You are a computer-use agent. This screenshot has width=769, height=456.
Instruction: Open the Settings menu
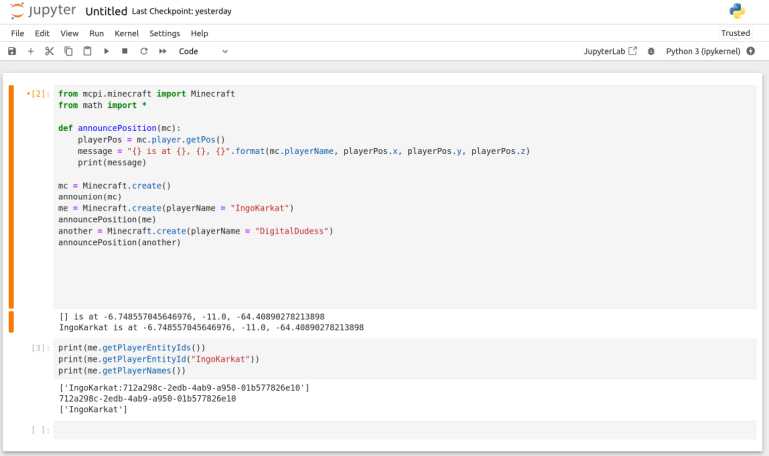coord(164,33)
